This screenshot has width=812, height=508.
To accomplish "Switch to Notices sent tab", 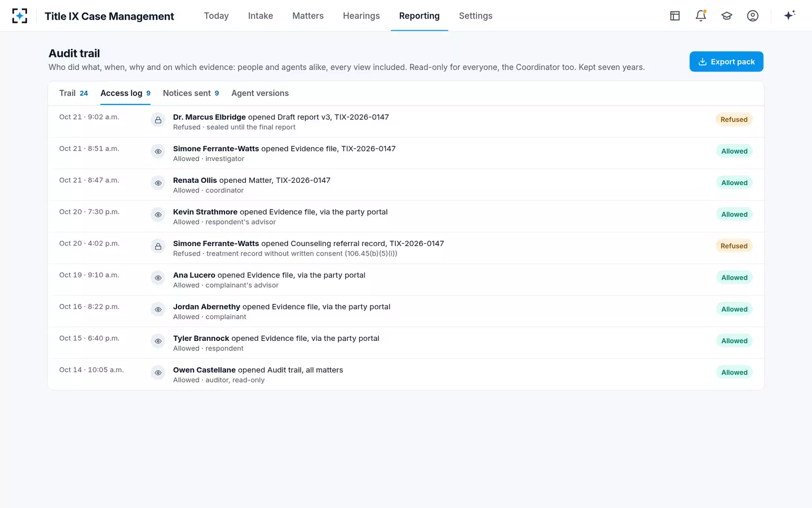I will (x=191, y=93).
